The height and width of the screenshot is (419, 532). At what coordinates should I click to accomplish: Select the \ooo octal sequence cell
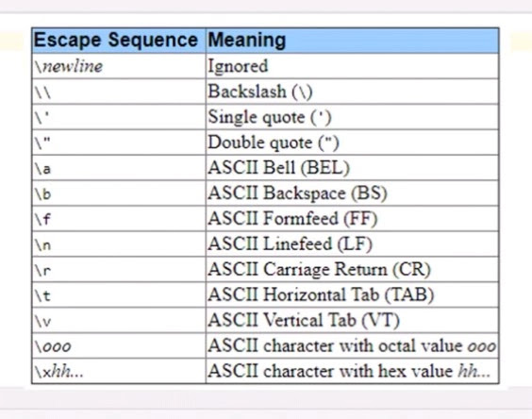coord(119,346)
